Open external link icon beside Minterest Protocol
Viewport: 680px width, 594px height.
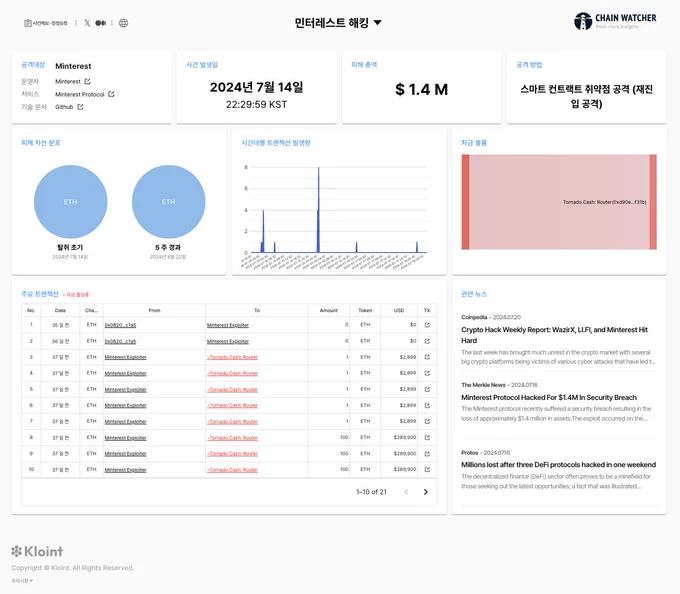point(111,94)
